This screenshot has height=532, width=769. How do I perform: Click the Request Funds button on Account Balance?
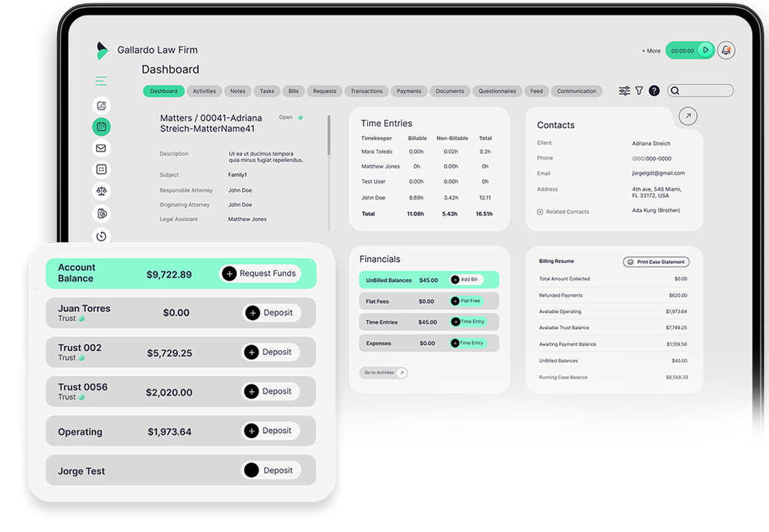[261, 273]
